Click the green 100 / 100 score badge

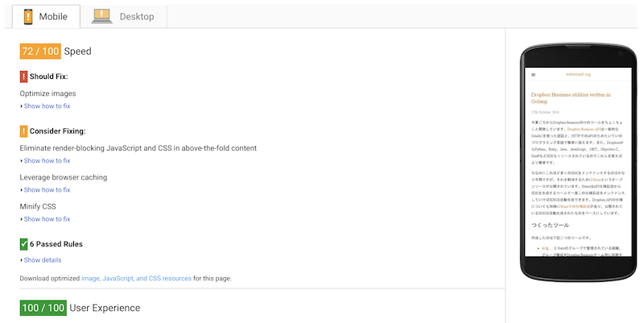click(43, 308)
